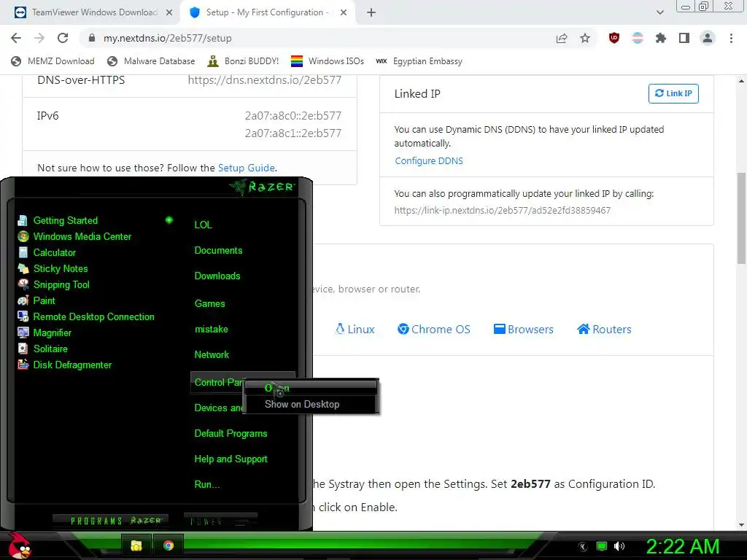Viewport: 747px width, 560px height.
Task: Bookmark this page with the star icon
Action: (x=585, y=38)
